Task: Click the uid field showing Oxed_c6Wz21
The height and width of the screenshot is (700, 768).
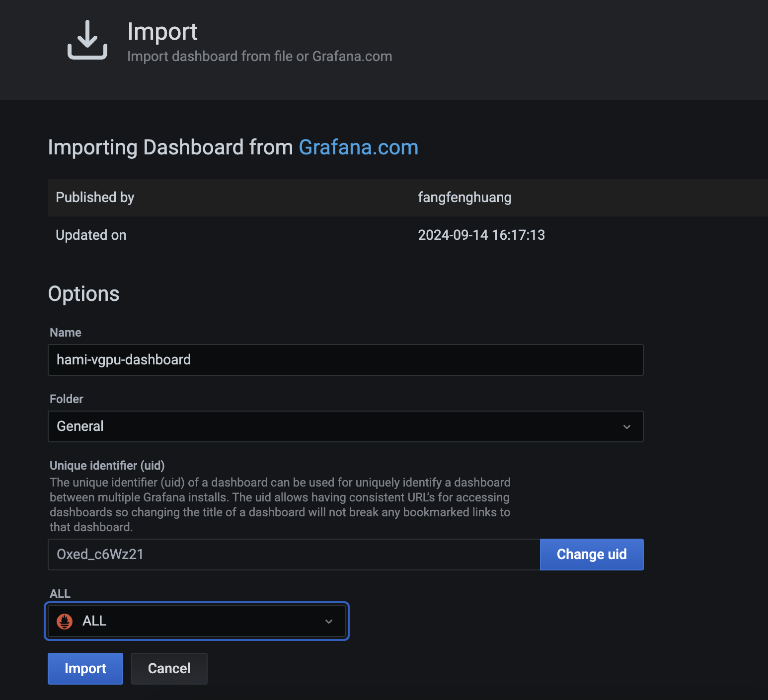Action: click(294, 555)
